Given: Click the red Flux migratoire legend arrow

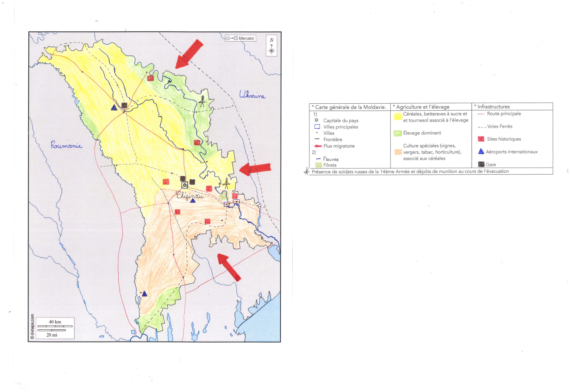Looking at the screenshot, I should [x=318, y=146].
